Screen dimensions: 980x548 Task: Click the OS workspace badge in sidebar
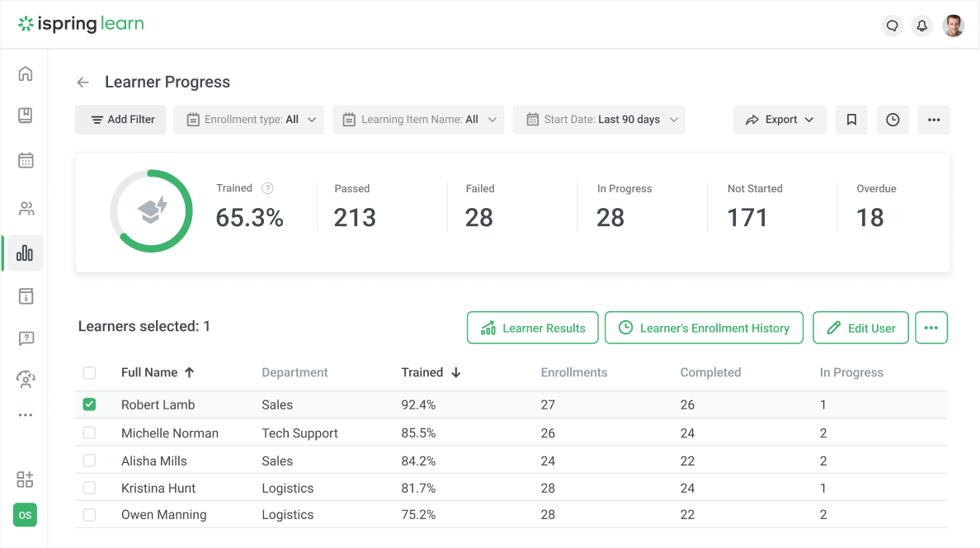[25, 515]
